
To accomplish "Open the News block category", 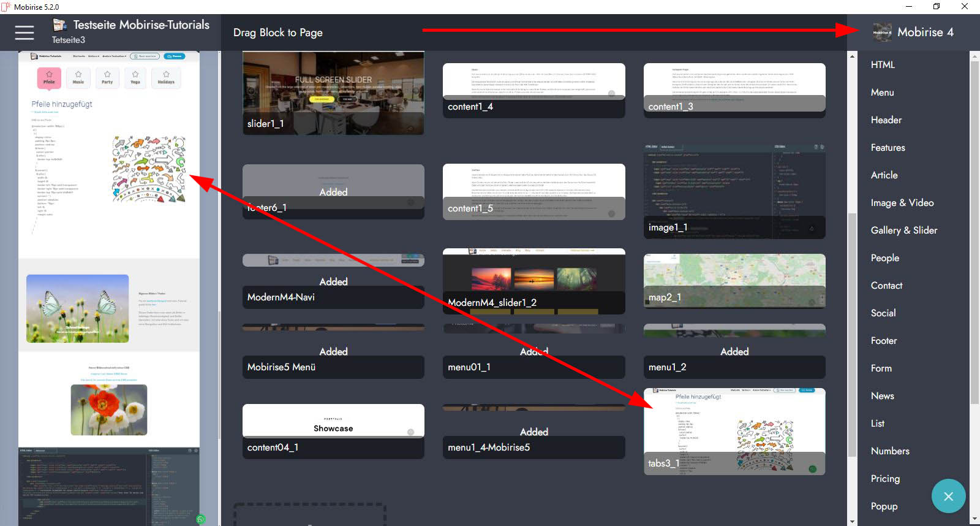I will click(882, 395).
